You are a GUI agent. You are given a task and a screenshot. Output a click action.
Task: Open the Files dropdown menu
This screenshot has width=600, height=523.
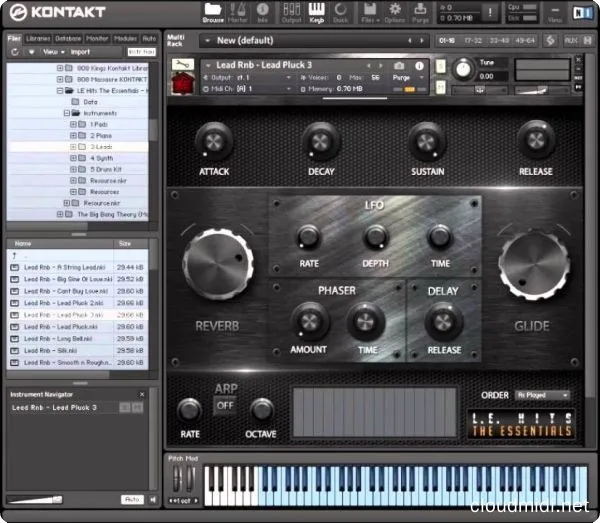370,13
